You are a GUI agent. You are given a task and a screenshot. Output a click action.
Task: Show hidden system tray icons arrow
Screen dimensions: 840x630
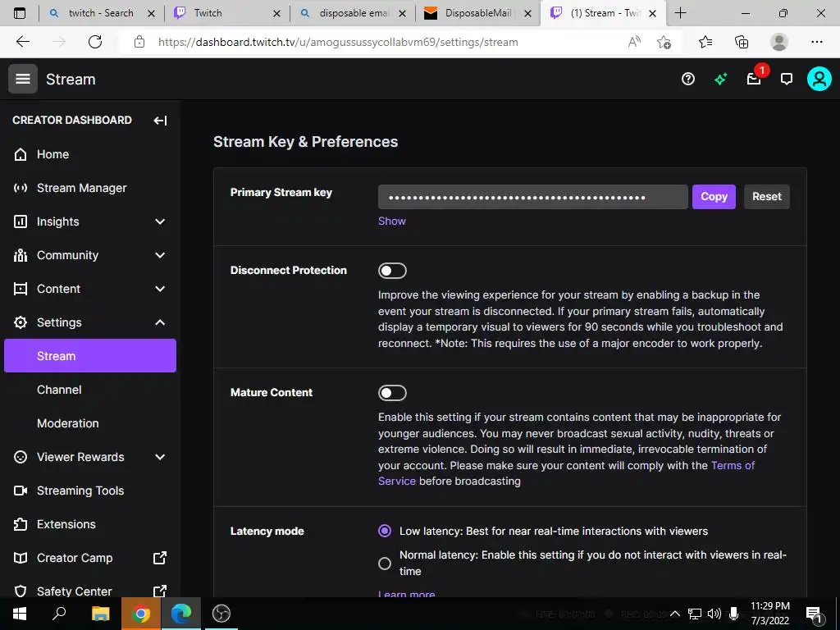tap(675, 614)
